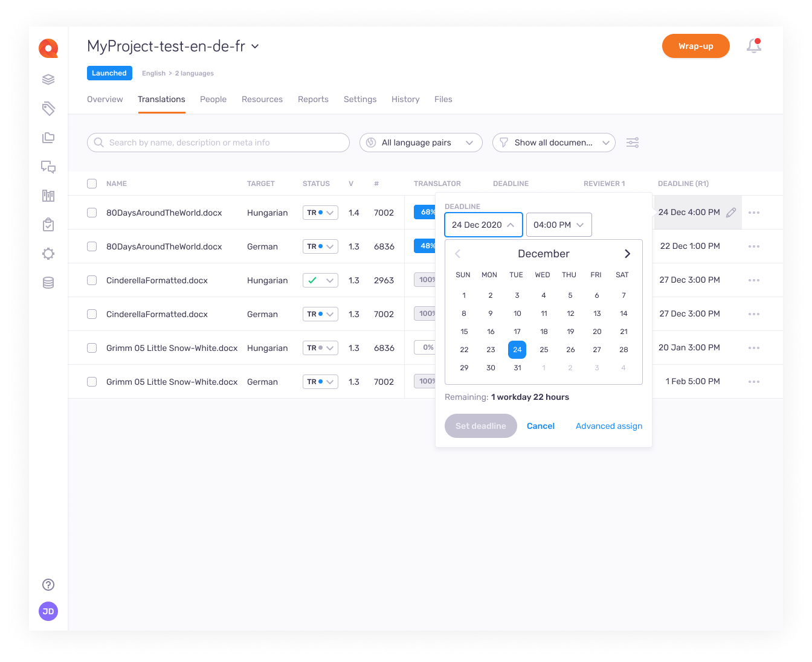Click the notification bell icon
Viewport: 812px width, 662px height.
(x=753, y=46)
